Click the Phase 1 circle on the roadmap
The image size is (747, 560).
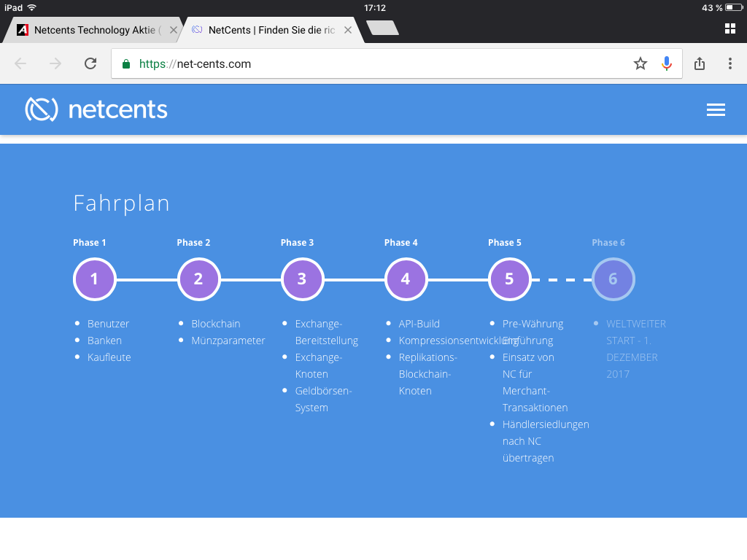tap(94, 279)
